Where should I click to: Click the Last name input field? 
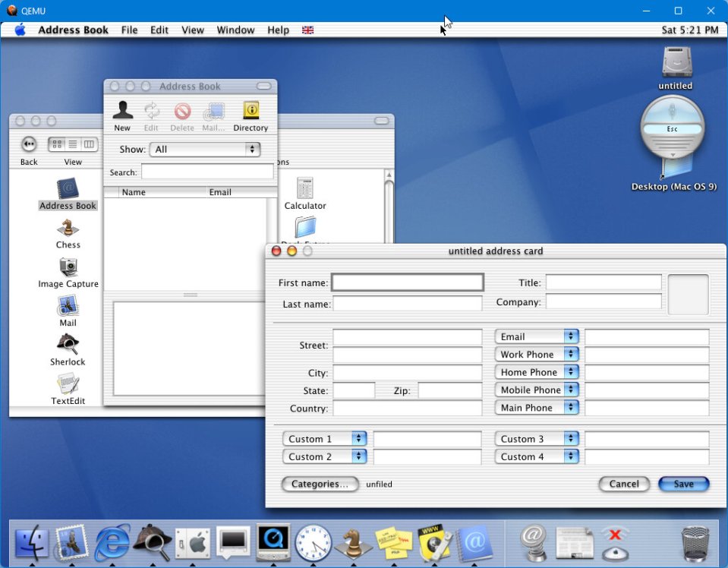(407, 304)
